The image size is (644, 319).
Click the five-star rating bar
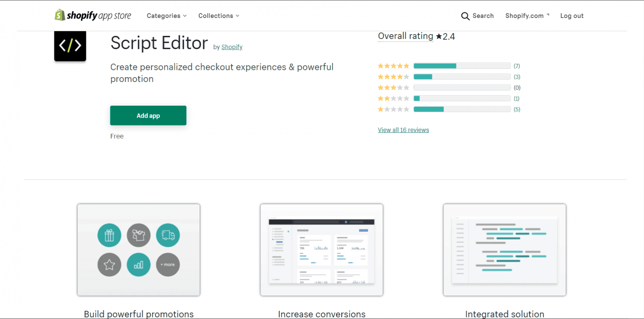[x=462, y=66]
